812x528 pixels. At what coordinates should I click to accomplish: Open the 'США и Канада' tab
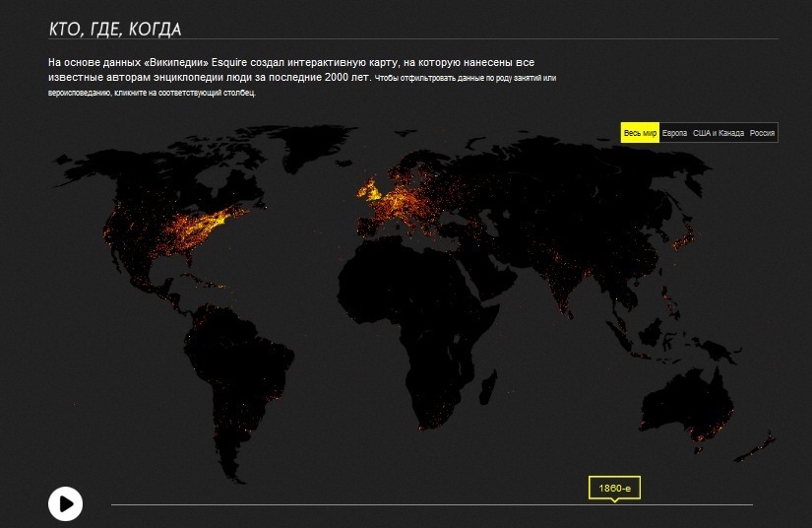click(x=718, y=133)
